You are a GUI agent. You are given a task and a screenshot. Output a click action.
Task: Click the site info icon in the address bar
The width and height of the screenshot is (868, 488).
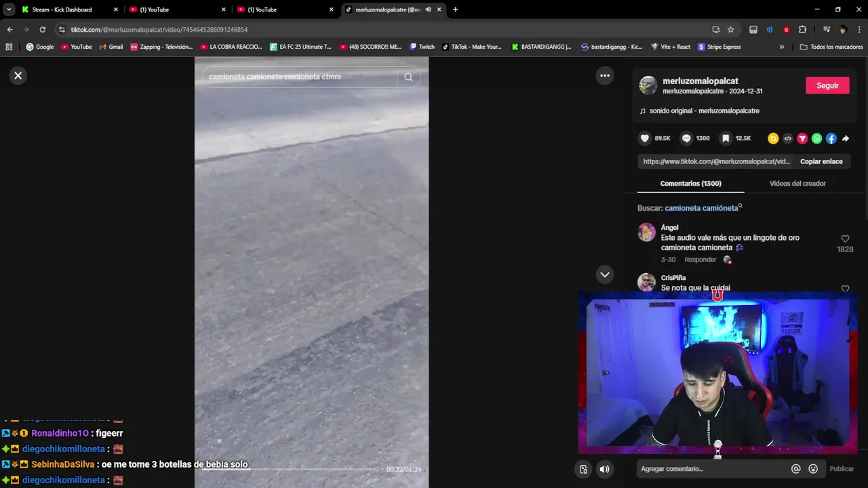(x=62, y=30)
